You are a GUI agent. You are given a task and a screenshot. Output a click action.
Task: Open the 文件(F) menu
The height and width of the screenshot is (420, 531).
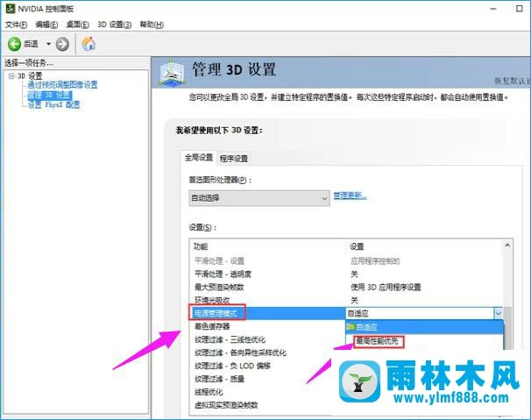click(16, 25)
